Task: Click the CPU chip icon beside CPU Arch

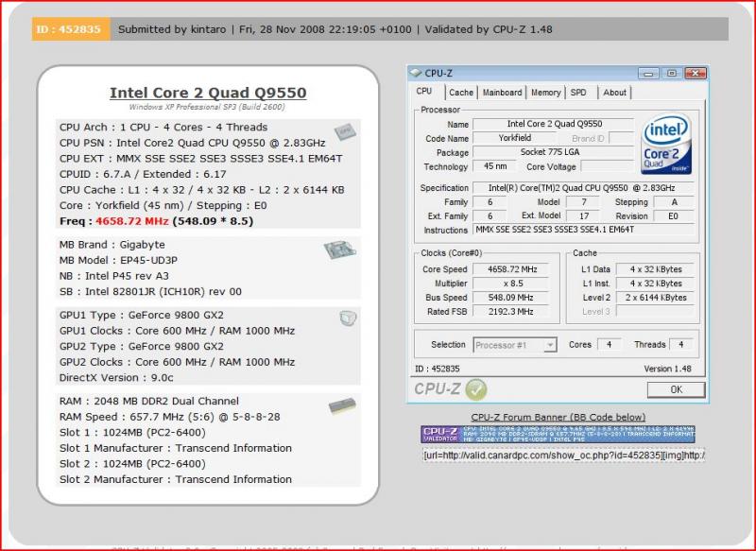Action: pos(345,131)
